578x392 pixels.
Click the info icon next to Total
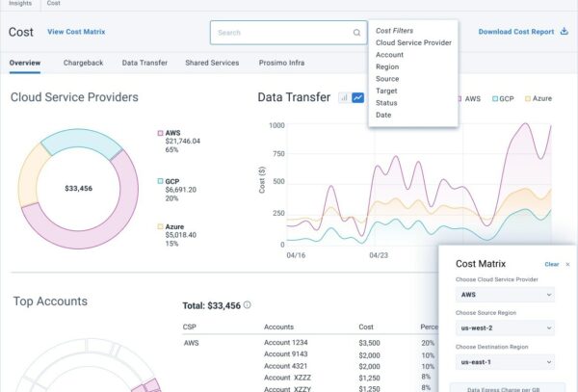pos(248,305)
